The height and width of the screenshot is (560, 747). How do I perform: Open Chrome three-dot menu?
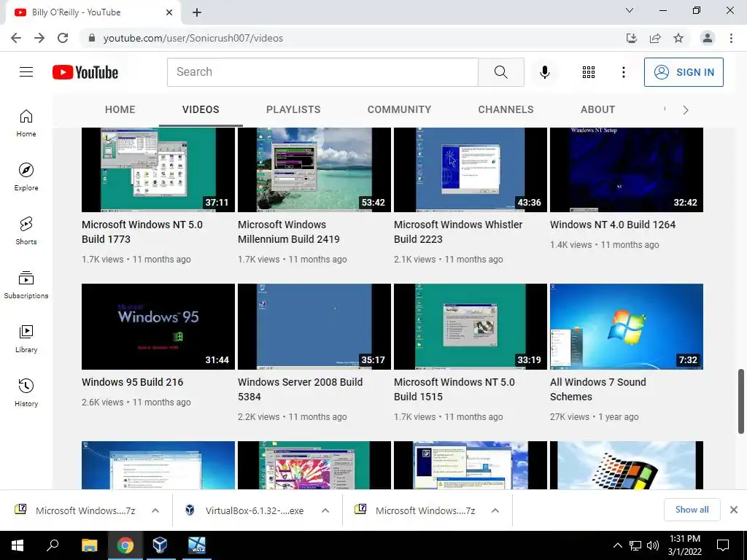[x=731, y=38]
